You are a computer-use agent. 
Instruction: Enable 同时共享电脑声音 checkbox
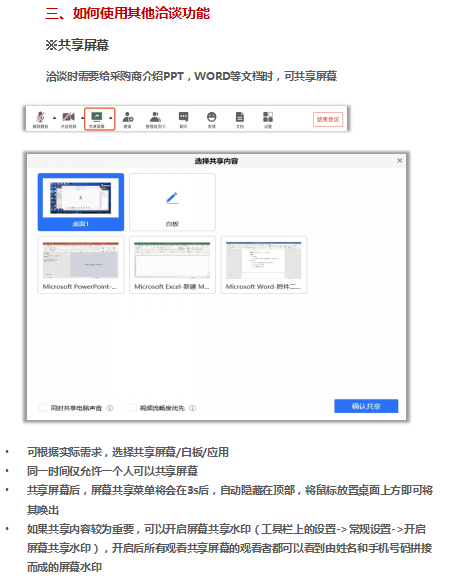pos(43,408)
